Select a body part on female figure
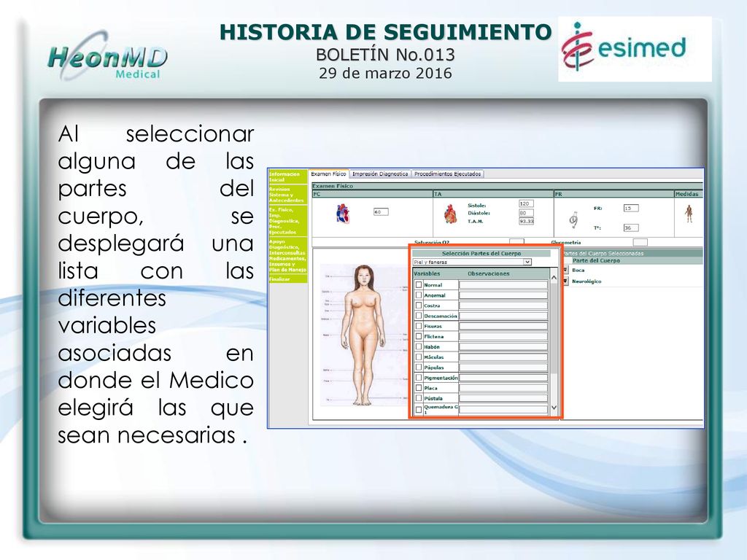Image resolution: width=747 pixels, height=560 pixels. (365, 335)
